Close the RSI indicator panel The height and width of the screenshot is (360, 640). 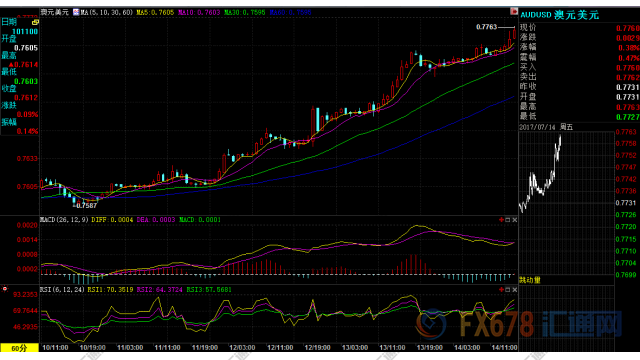(x=514, y=289)
